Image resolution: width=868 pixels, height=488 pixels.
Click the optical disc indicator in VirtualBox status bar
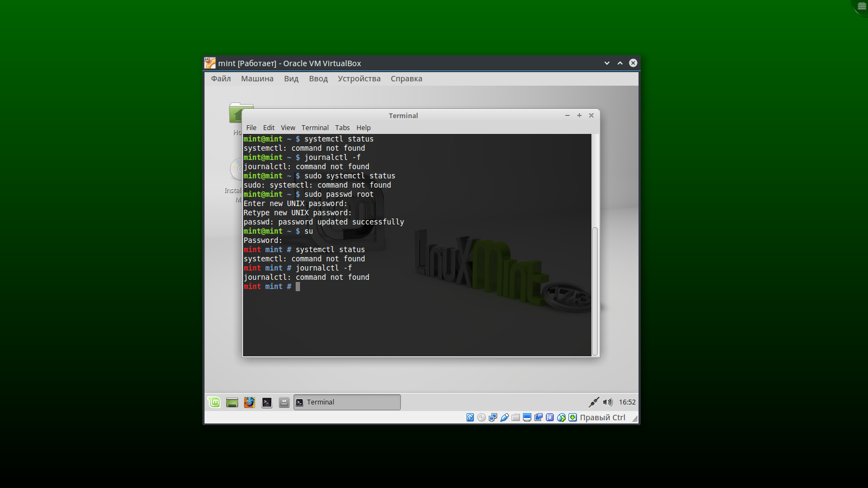tap(481, 418)
